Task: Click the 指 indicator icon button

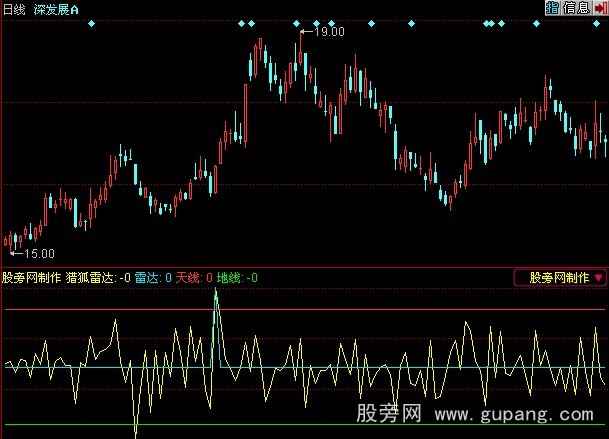Action: tap(552, 7)
